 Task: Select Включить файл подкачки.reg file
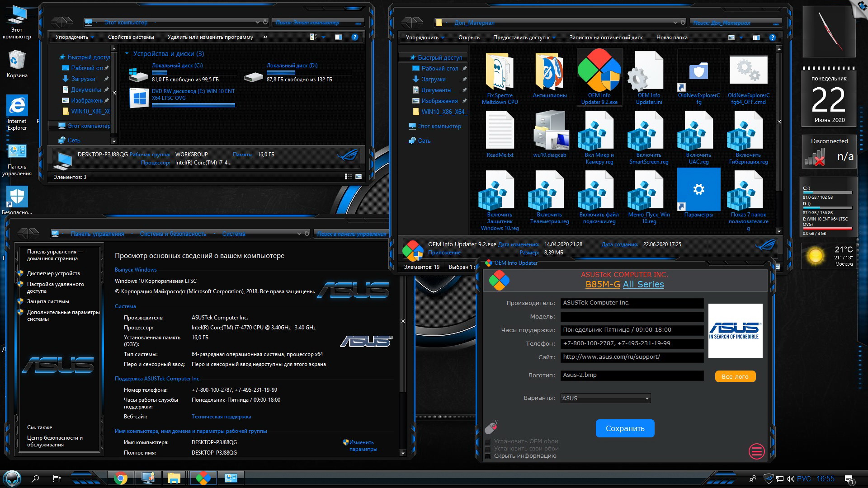[x=599, y=198]
